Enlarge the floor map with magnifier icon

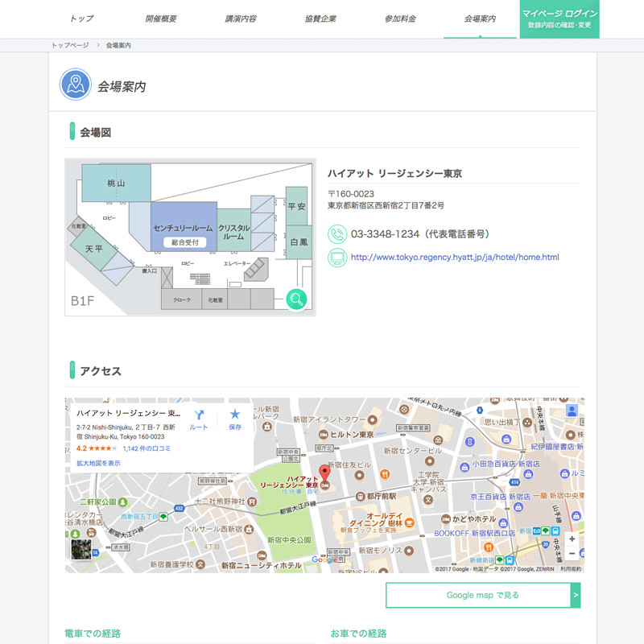click(x=296, y=299)
